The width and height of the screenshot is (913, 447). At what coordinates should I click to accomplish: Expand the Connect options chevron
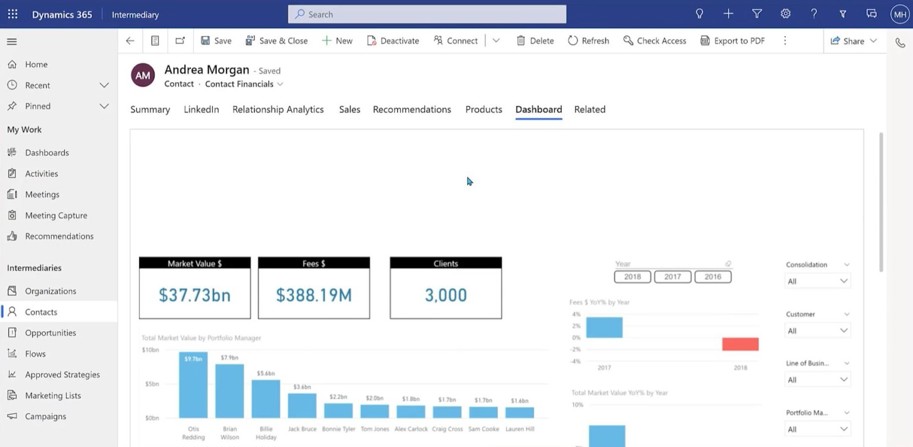pos(496,41)
